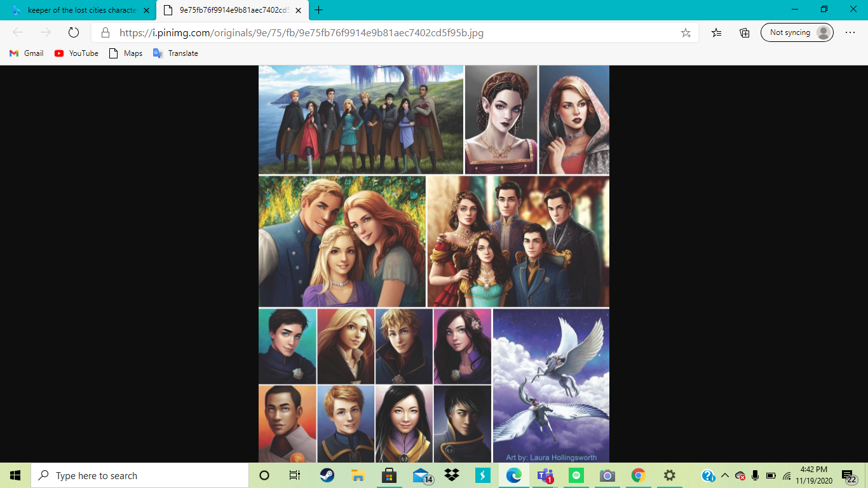Open Microsoft Teams from the taskbar
Image resolution: width=868 pixels, height=488 pixels.
click(545, 475)
